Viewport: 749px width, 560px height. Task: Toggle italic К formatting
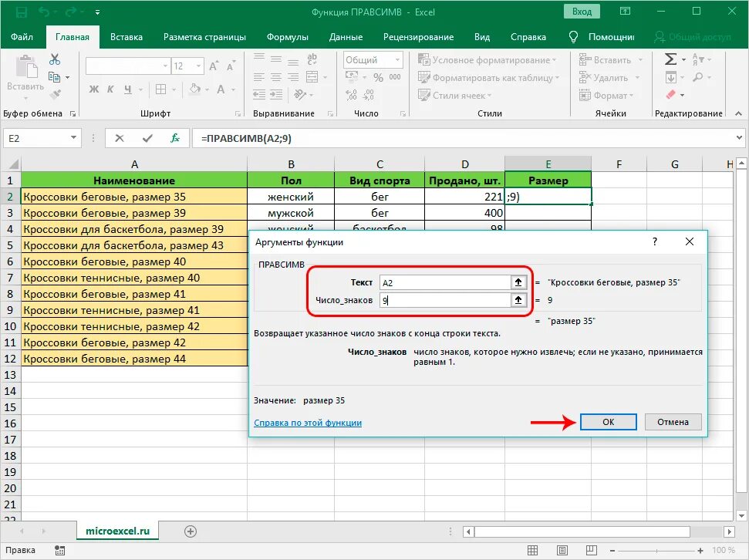pyautogui.click(x=110, y=89)
